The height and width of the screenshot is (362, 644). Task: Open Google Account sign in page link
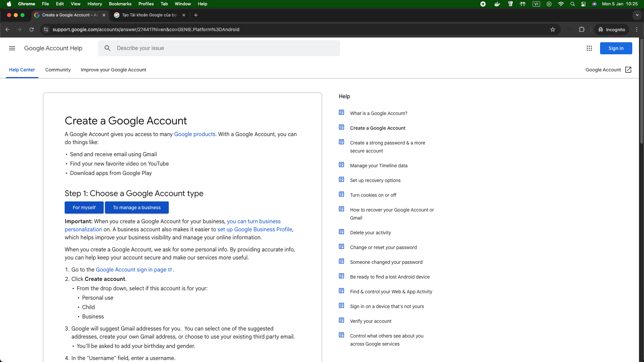pyautogui.click(x=131, y=269)
